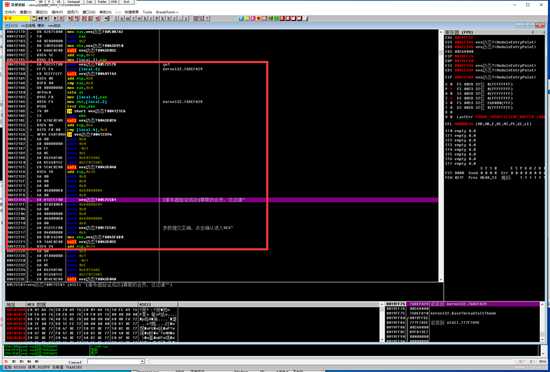The width and height of the screenshot is (550, 372).
Task: Open the Tools menu
Action: [147, 12]
